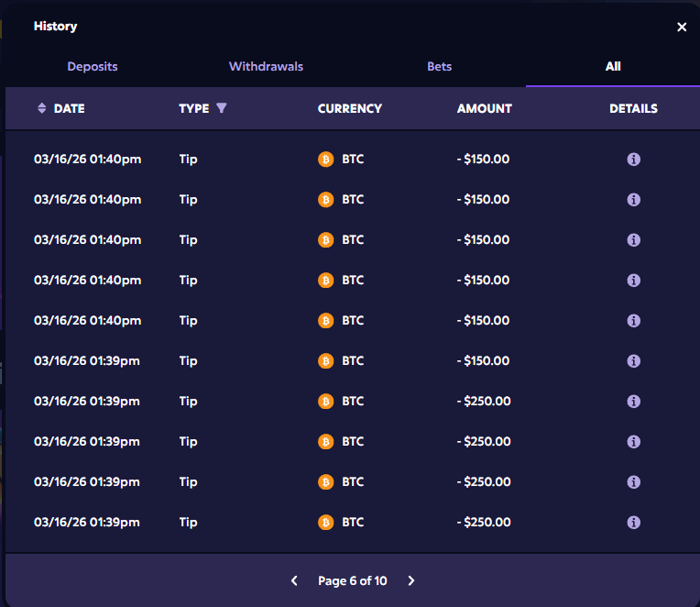The height and width of the screenshot is (607, 700).
Task: Click the Page 6 of 10 indicator
Action: [x=352, y=580]
